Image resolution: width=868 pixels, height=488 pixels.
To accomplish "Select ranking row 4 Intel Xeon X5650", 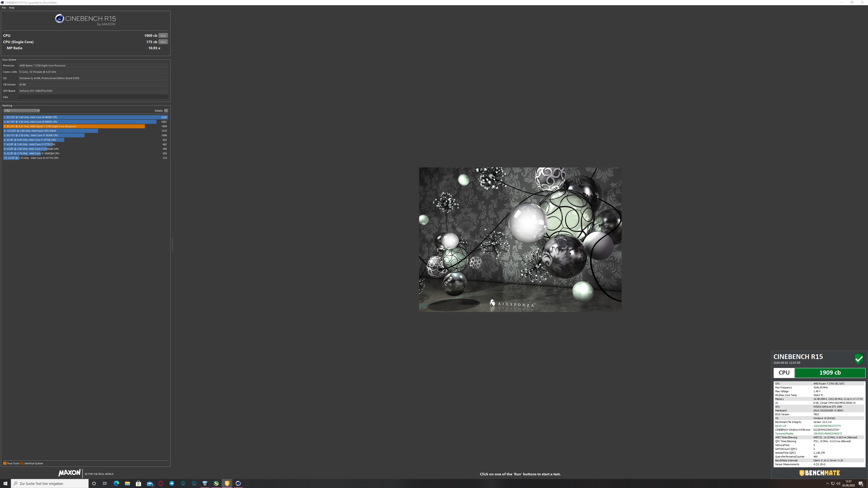I will (x=86, y=131).
